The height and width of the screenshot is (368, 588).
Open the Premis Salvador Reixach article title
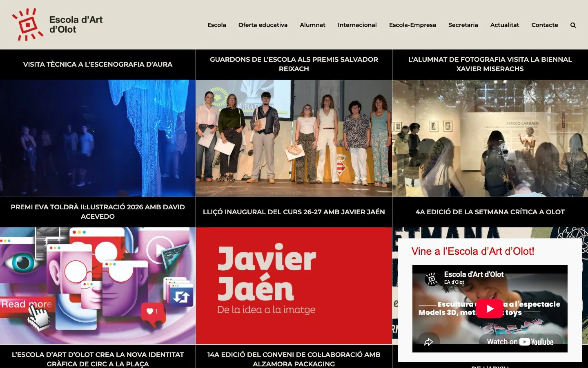[294, 64]
